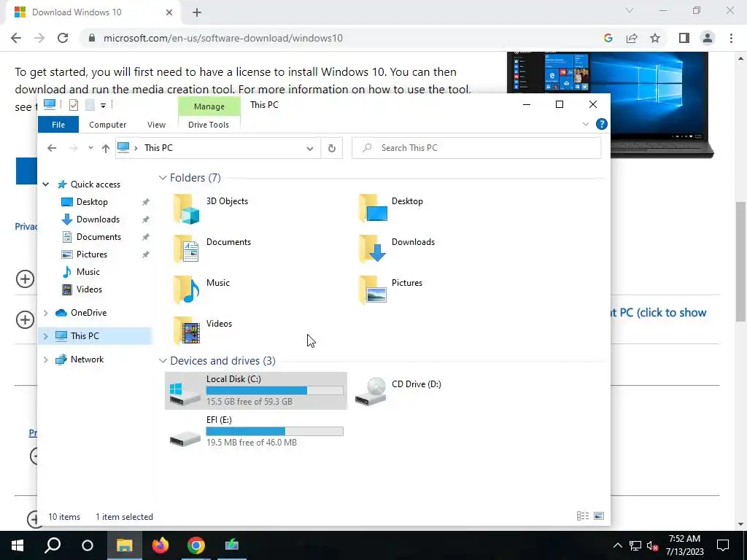Viewport: 747px width, 560px height.
Task: Click New folder icon in title bar
Action: coord(90,105)
